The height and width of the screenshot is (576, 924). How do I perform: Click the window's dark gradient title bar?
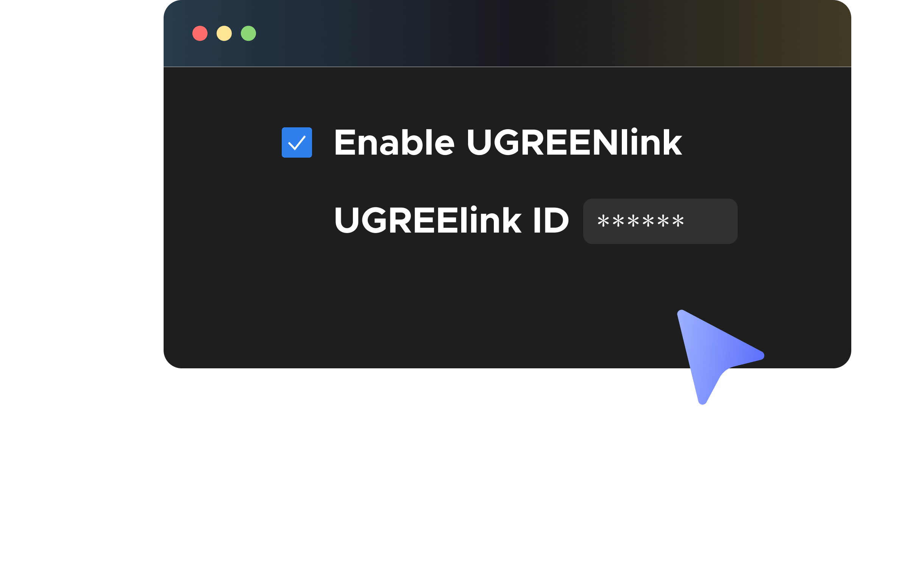(x=507, y=33)
